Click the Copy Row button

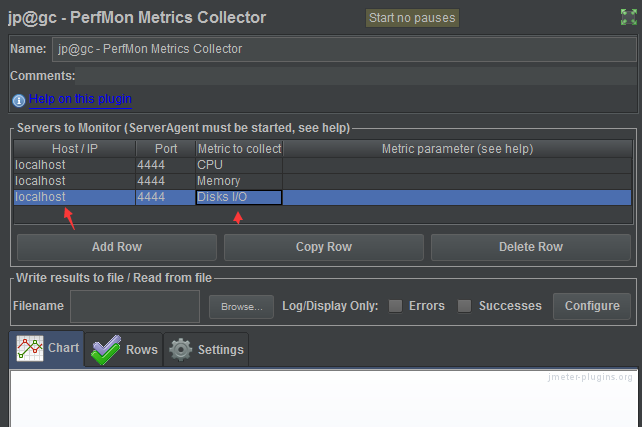(x=323, y=247)
